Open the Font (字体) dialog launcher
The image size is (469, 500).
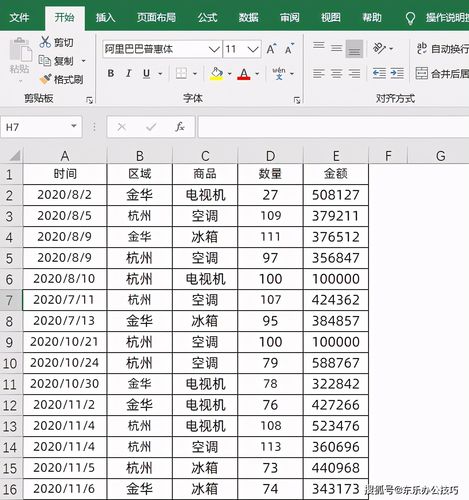click(x=297, y=100)
